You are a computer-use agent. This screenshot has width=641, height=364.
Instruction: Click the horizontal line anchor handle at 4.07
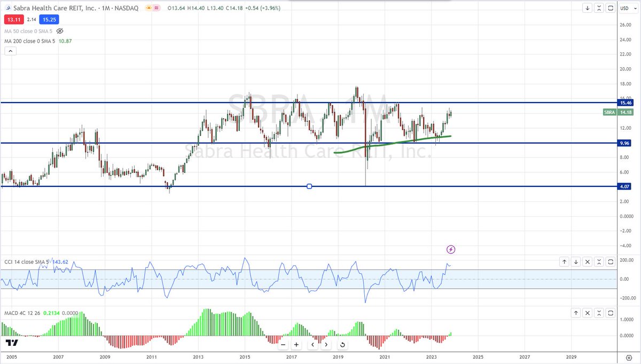(x=309, y=186)
